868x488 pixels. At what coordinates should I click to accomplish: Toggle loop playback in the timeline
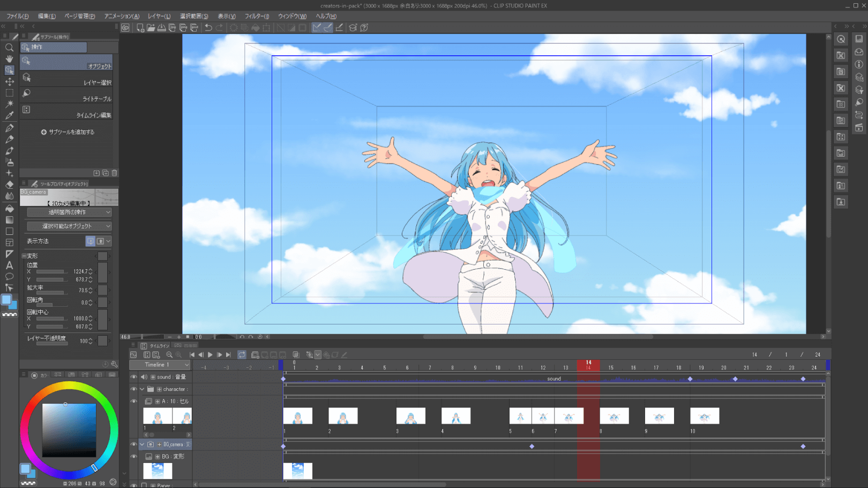242,355
